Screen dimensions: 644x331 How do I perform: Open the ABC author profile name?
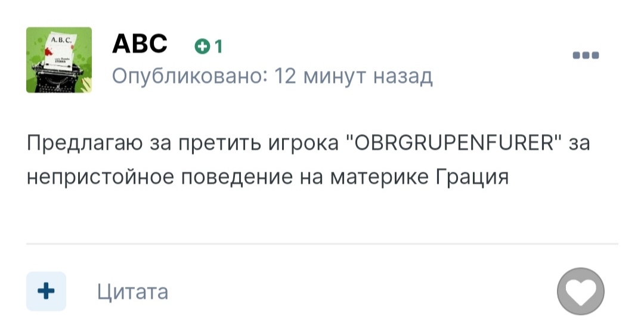coord(140,44)
